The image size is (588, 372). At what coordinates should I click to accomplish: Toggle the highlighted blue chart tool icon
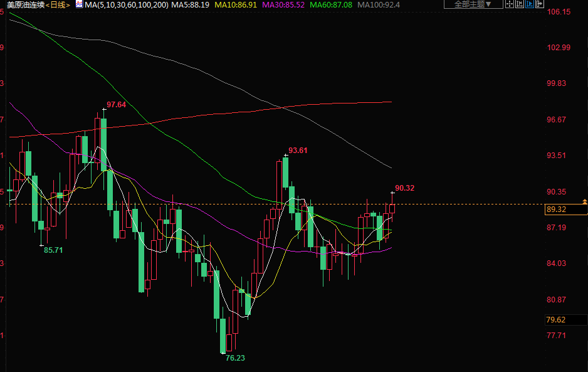[529, 4]
